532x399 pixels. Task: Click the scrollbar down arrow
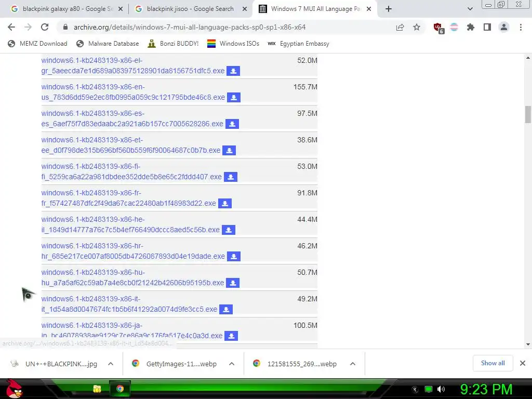[528, 344]
